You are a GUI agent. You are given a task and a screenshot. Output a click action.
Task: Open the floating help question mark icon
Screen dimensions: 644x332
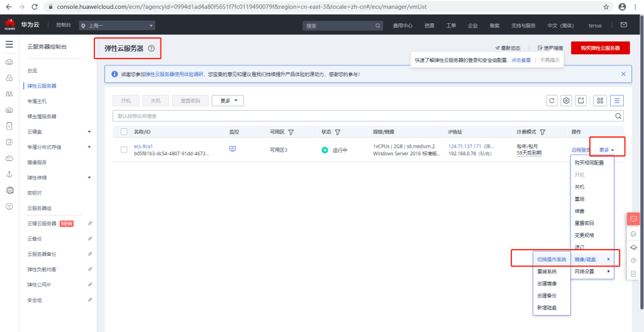[x=633, y=260]
